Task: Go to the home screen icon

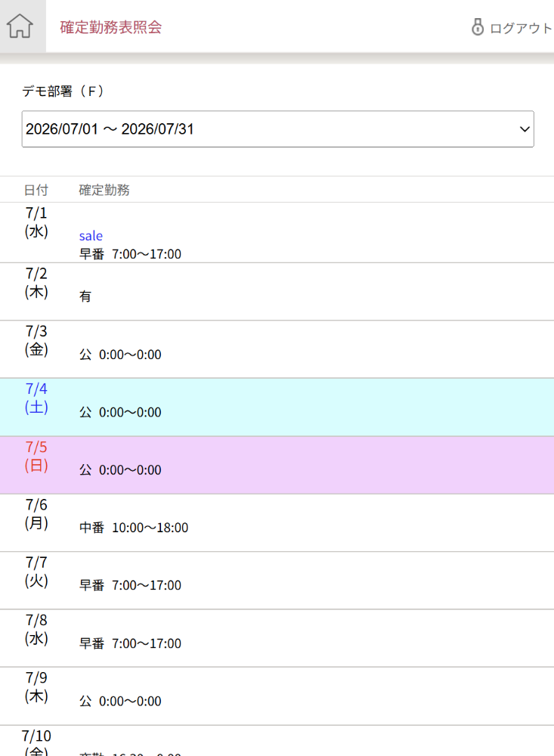Action: click(20, 26)
